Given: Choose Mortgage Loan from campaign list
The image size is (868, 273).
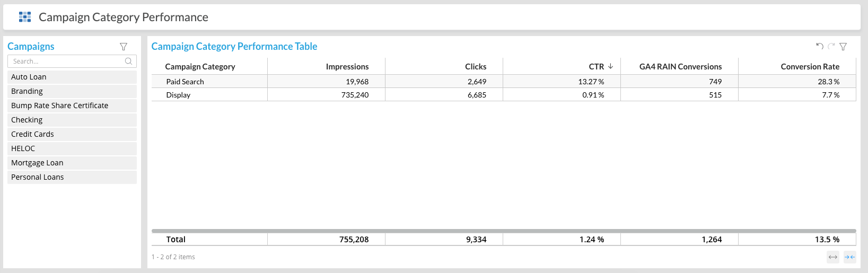Looking at the screenshot, I should pos(37,163).
